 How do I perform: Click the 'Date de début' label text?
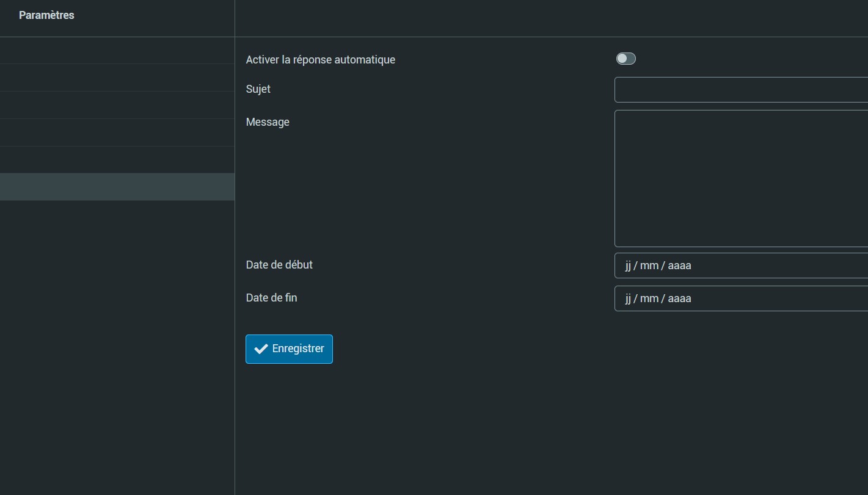point(279,265)
